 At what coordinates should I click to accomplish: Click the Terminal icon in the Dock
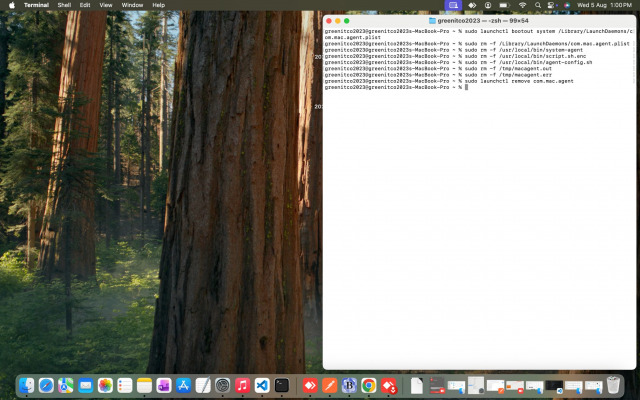(282, 385)
